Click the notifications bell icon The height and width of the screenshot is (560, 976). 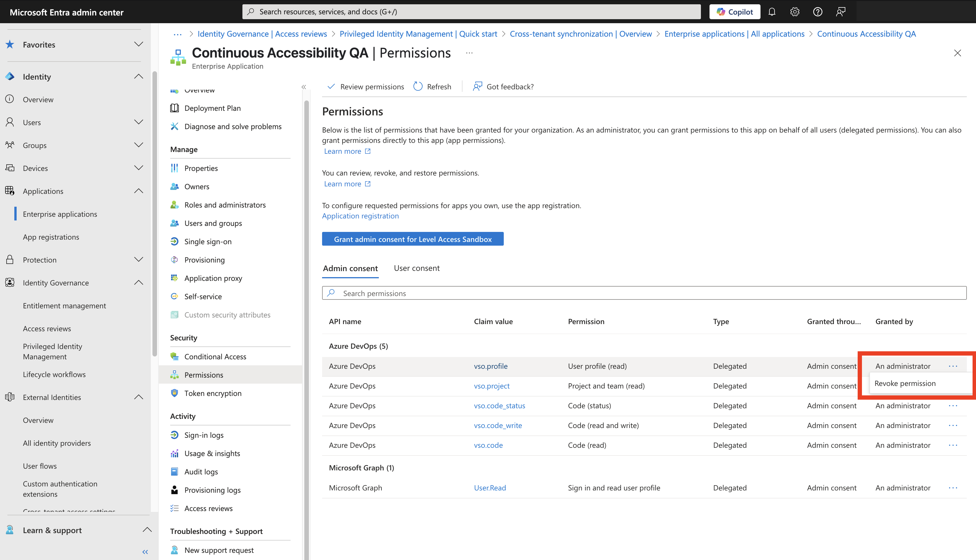[x=772, y=11]
